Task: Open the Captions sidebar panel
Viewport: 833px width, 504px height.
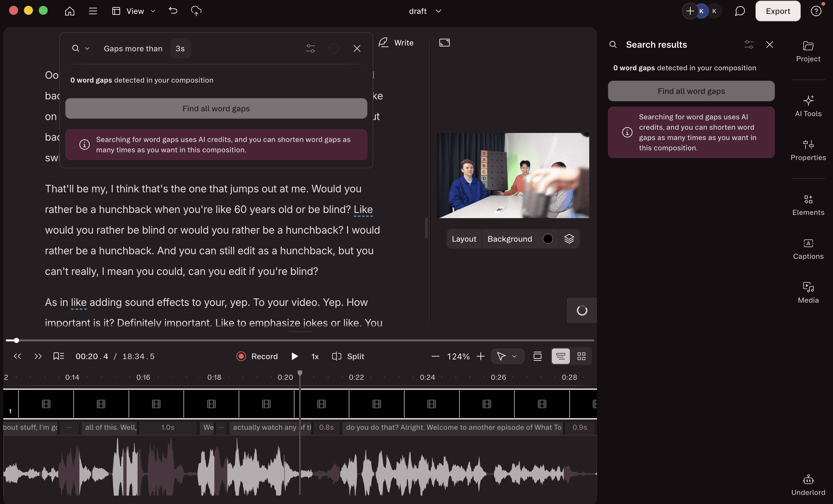Action: coord(808,249)
